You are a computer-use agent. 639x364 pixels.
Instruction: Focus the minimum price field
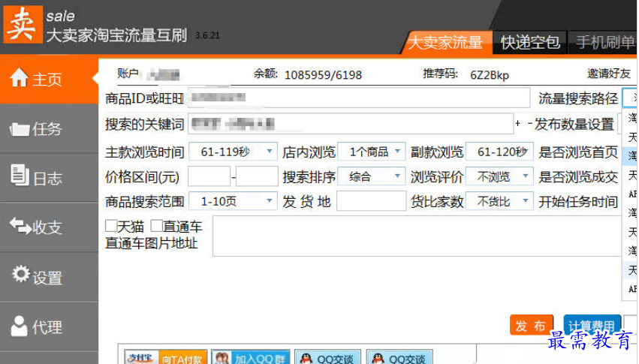[209, 176]
